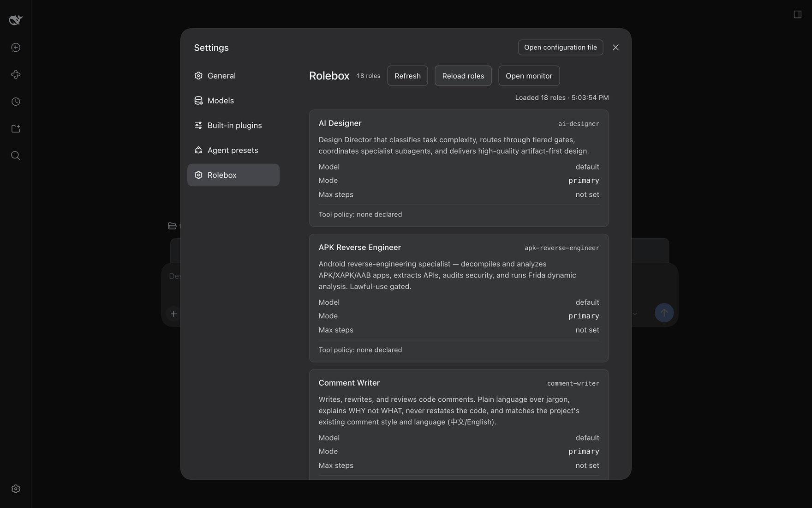Click Reload roles button
812x508 pixels.
463,76
